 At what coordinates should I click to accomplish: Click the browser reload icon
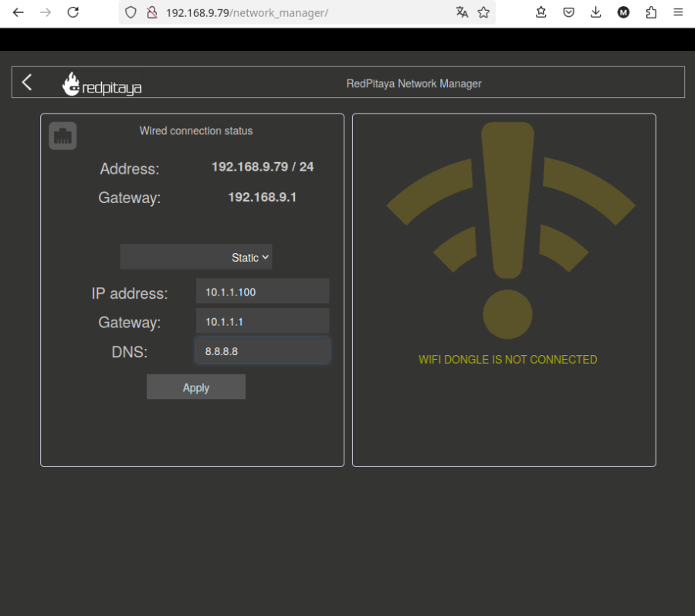pyautogui.click(x=73, y=12)
